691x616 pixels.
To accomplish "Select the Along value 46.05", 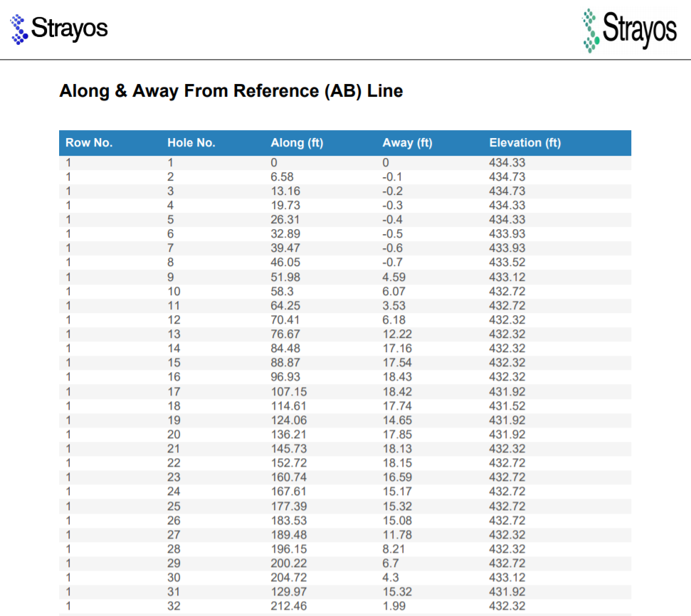I will 285,262.
